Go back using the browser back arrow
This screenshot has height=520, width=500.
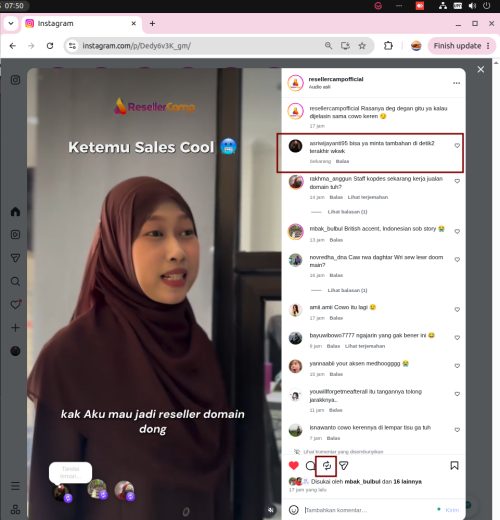click(x=13, y=46)
